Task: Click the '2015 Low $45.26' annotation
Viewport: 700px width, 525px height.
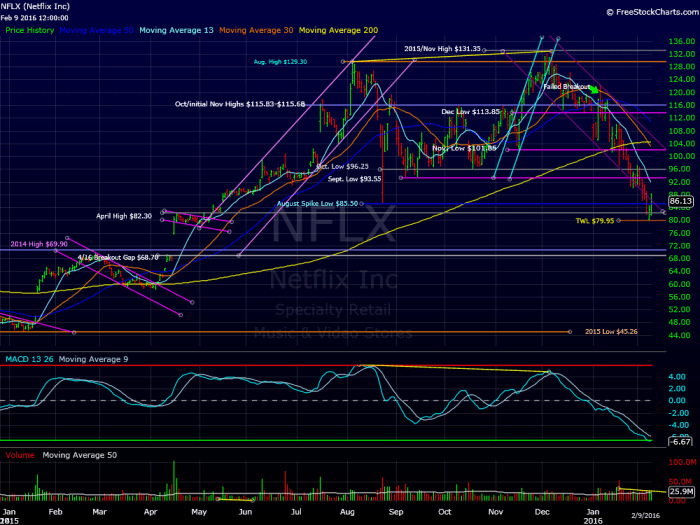Action: pos(611,332)
